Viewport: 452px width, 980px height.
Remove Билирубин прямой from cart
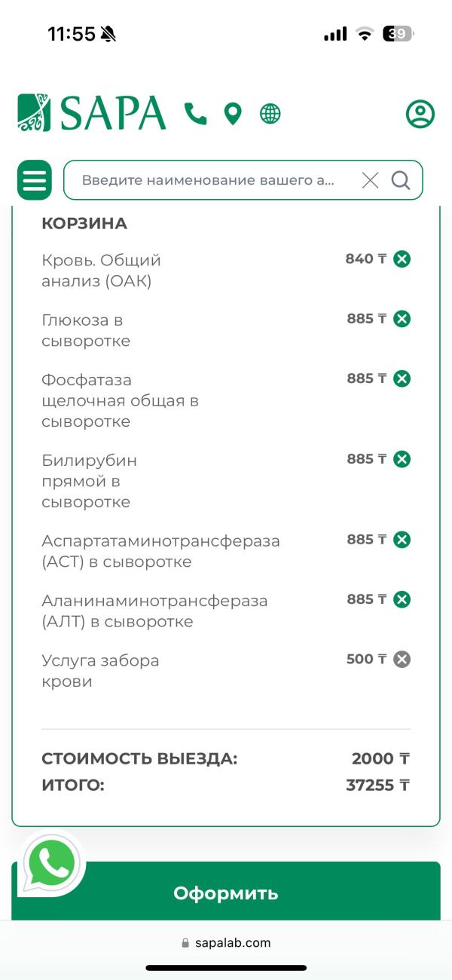[x=402, y=459]
